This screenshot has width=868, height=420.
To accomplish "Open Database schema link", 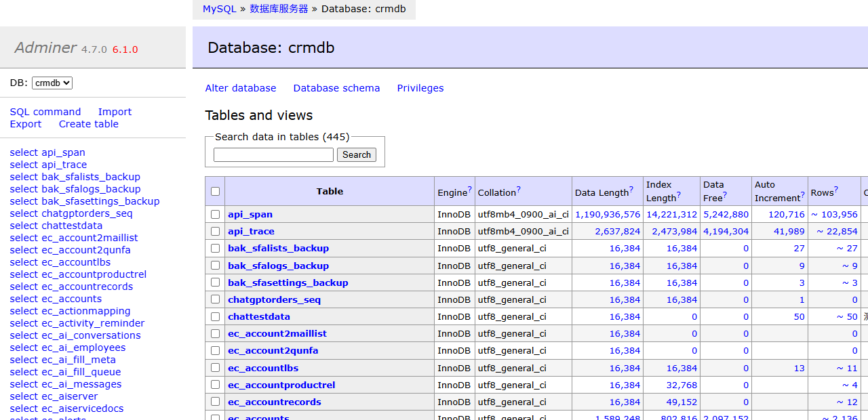I will [x=336, y=88].
